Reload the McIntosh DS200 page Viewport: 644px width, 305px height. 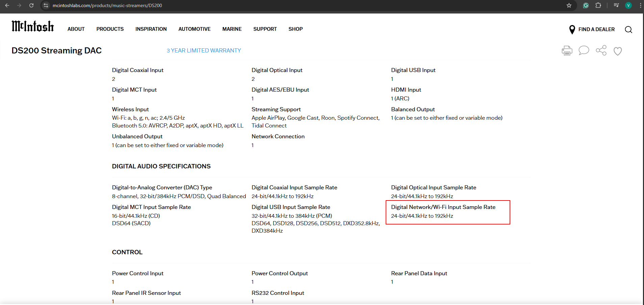pos(31,5)
